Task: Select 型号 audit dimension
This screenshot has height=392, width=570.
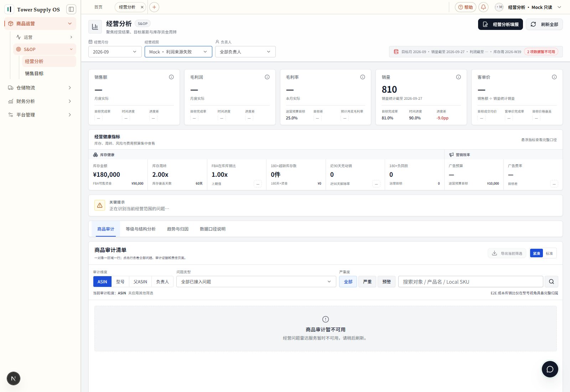Action: click(x=120, y=282)
